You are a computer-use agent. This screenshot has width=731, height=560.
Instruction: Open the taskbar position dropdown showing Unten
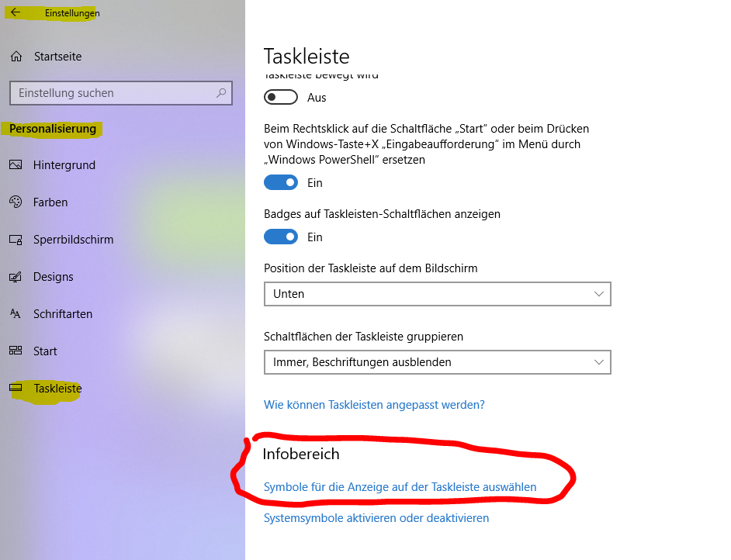[438, 294]
